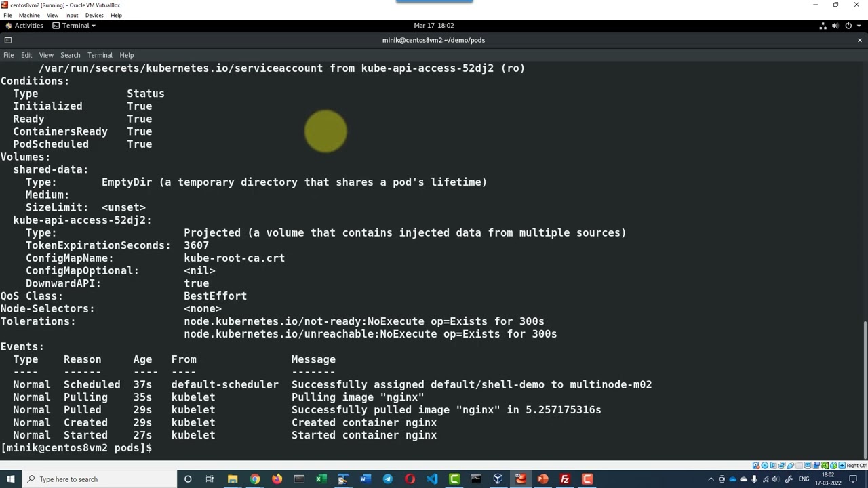Click the Windows Start button
The image size is (868, 488).
tap(11, 479)
